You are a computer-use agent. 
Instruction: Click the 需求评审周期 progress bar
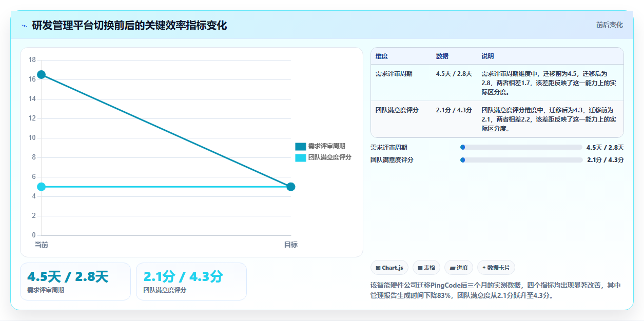pyautogui.click(x=521, y=147)
